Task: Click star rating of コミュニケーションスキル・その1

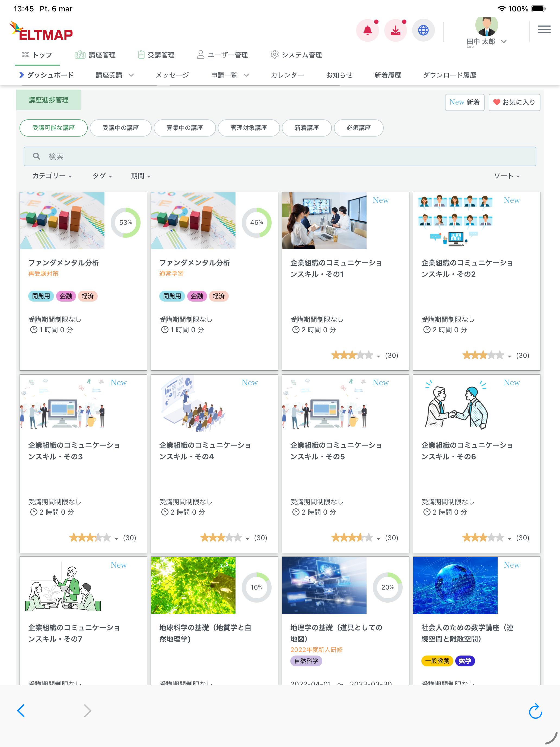Action: pyautogui.click(x=352, y=355)
